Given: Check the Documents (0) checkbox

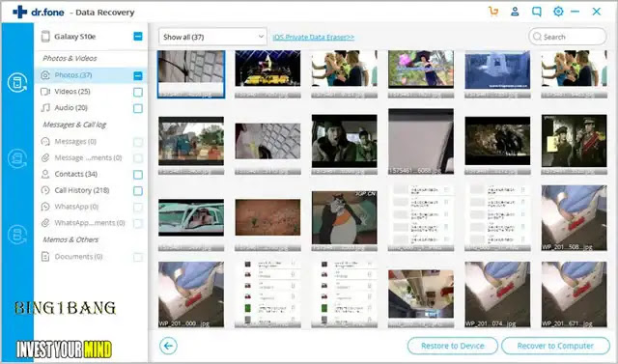Looking at the screenshot, I should pyautogui.click(x=138, y=257).
